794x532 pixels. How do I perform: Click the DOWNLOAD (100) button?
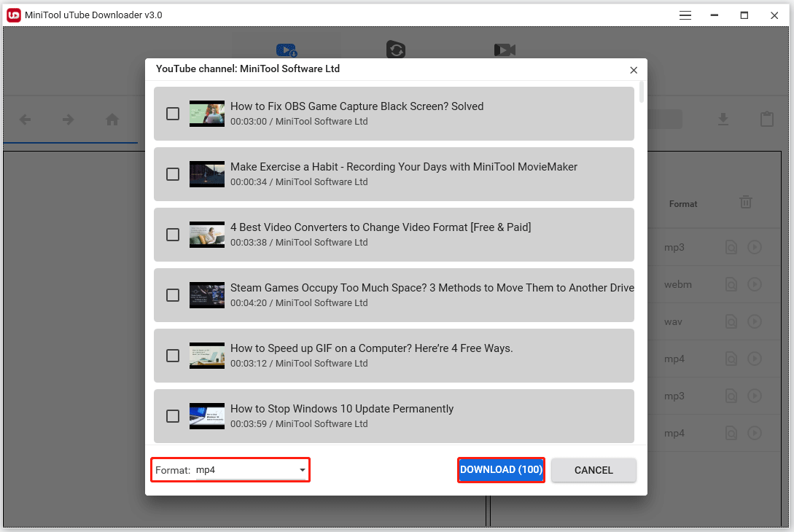(x=502, y=470)
